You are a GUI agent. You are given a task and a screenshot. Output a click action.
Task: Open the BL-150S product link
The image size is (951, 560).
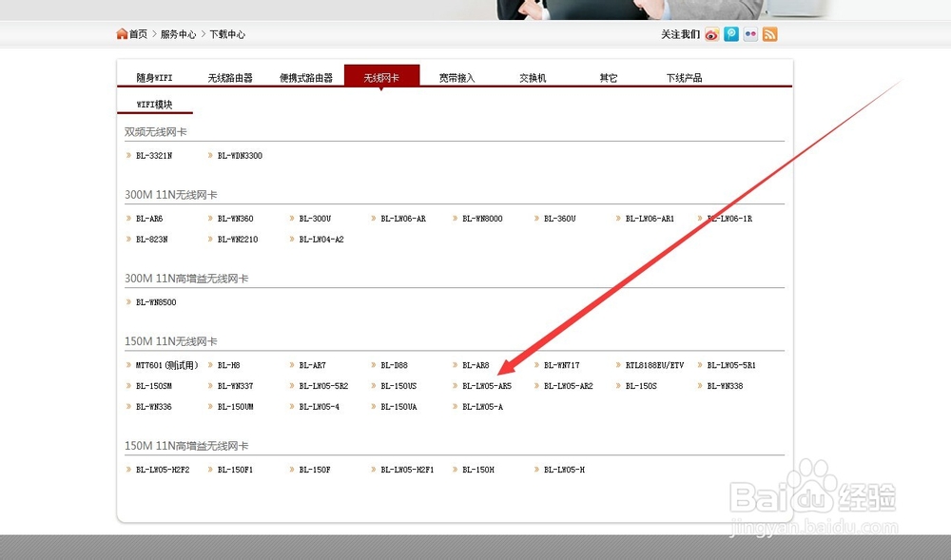641,386
